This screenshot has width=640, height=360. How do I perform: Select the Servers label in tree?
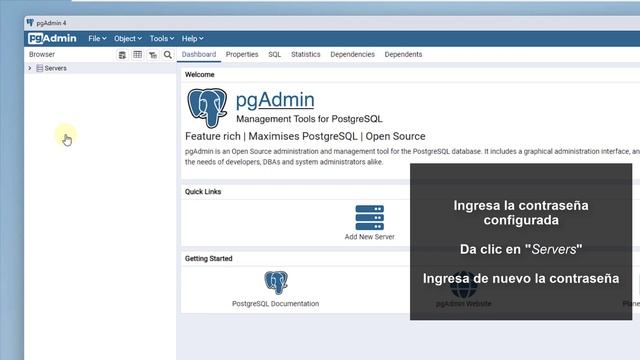coord(56,68)
